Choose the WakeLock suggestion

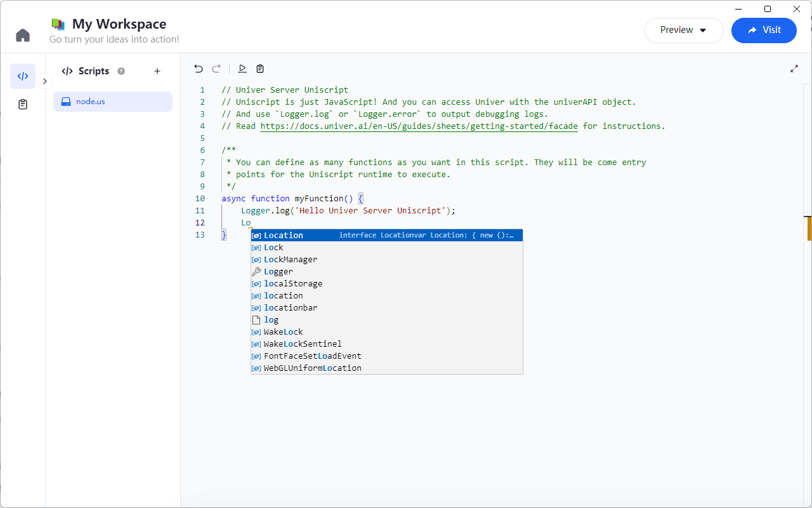click(x=387, y=331)
